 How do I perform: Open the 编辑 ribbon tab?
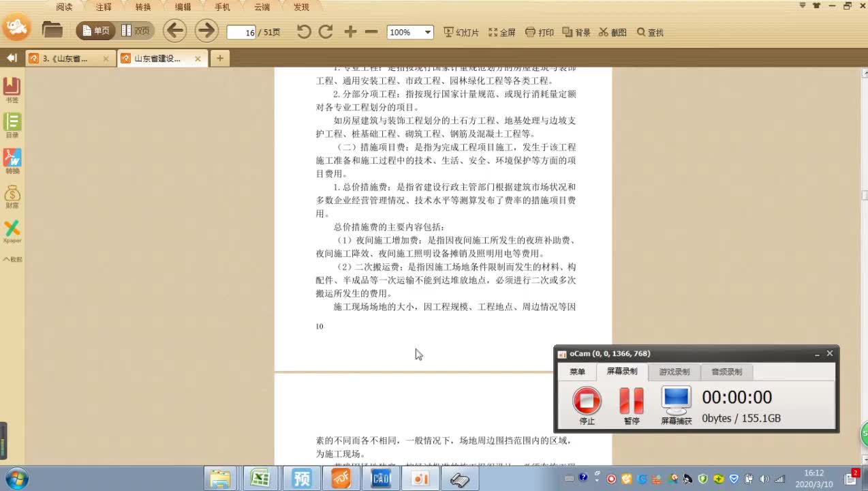tap(183, 7)
